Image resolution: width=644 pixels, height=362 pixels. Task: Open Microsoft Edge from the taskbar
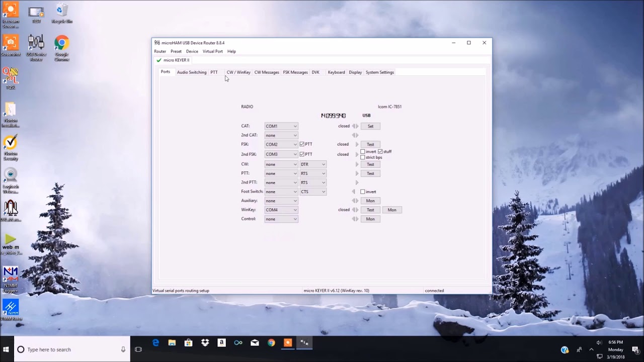tap(155, 343)
